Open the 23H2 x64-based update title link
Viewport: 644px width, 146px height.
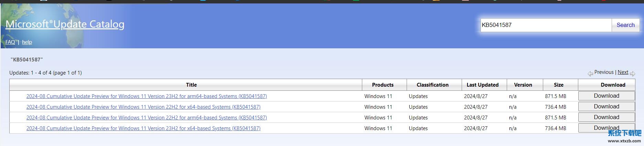click(x=143, y=128)
